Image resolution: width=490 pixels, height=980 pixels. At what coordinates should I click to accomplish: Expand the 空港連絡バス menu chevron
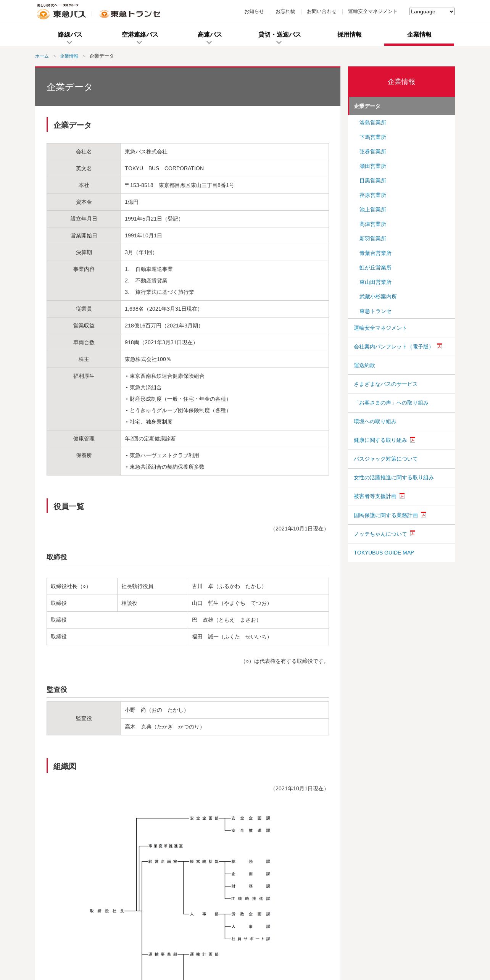[x=139, y=42]
